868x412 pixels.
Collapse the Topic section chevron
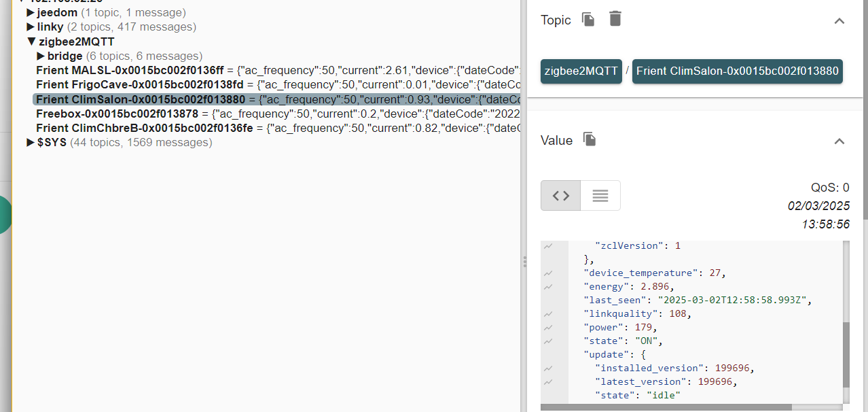click(839, 21)
